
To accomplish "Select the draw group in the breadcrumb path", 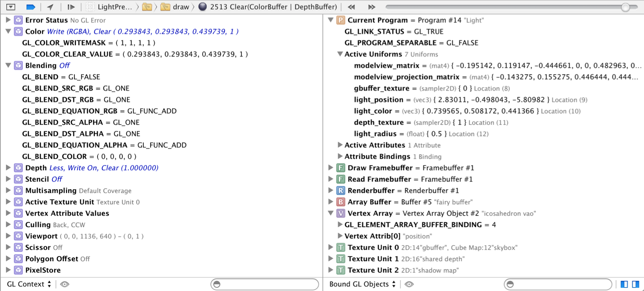I will 176,7.
